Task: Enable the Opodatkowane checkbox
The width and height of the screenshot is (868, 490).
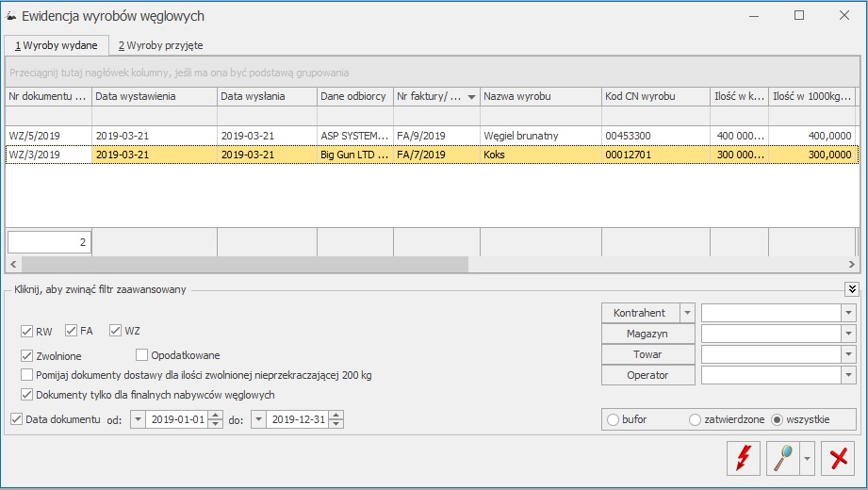Action: click(142, 355)
